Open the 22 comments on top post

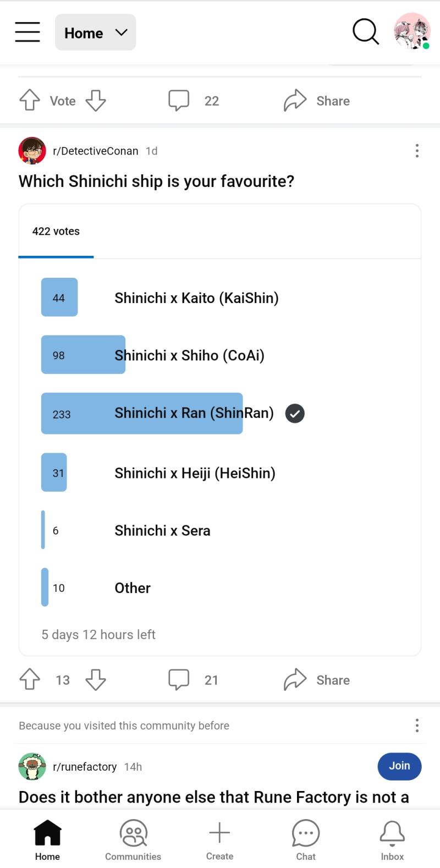[194, 100]
